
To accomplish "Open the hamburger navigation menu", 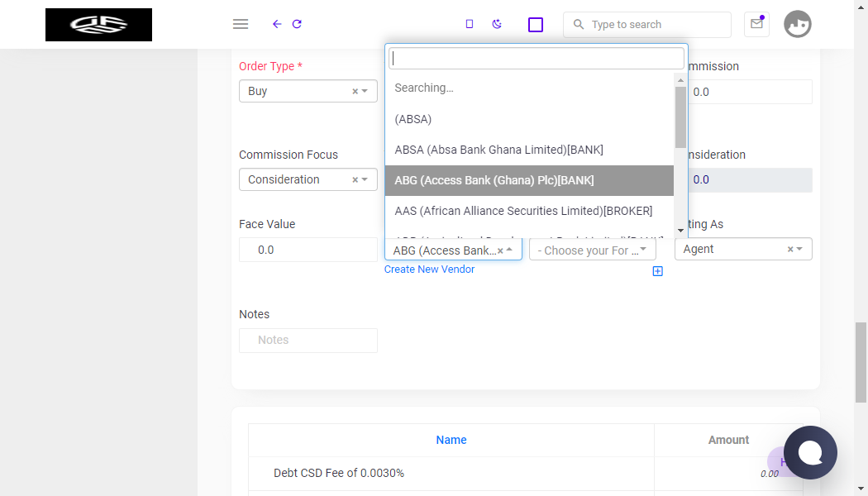I will (241, 24).
